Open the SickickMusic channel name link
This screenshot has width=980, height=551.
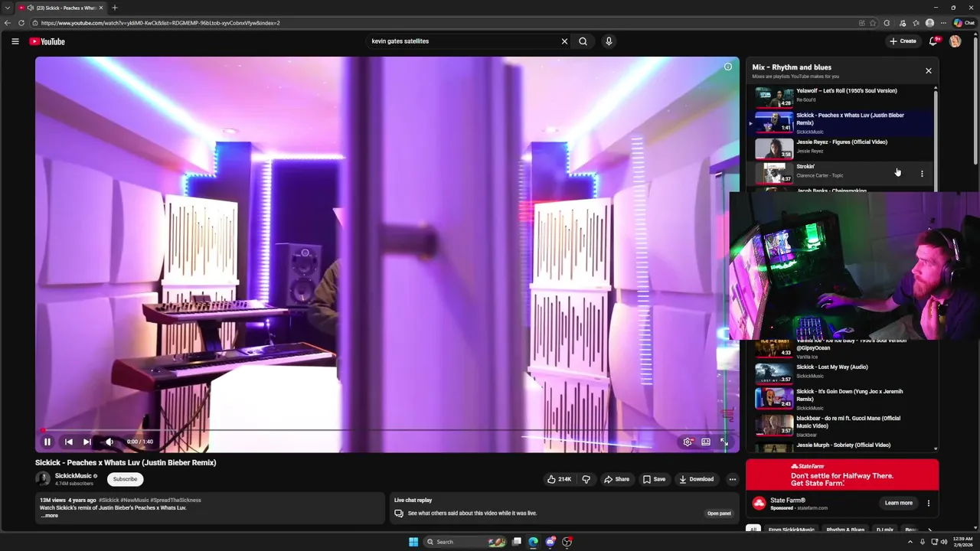point(73,476)
